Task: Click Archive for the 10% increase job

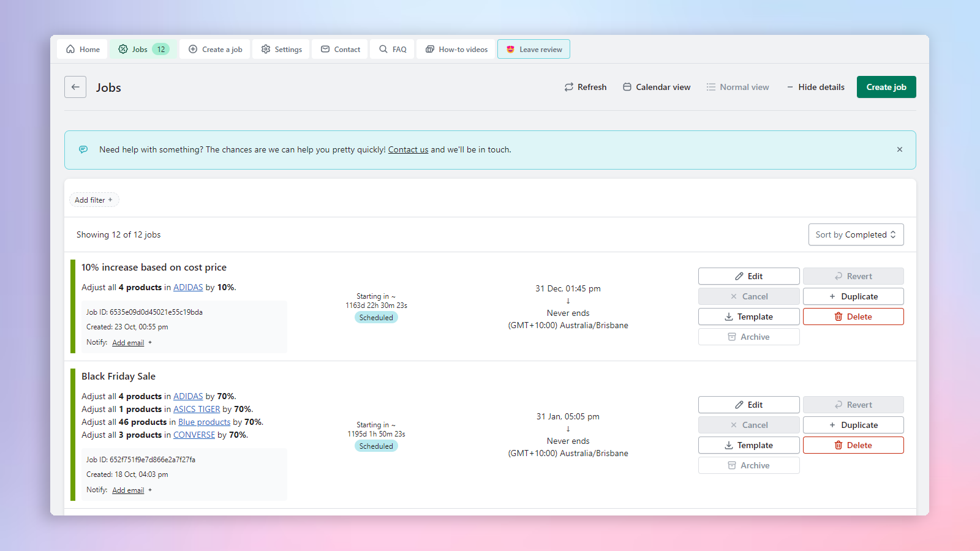Action: click(x=748, y=337)
